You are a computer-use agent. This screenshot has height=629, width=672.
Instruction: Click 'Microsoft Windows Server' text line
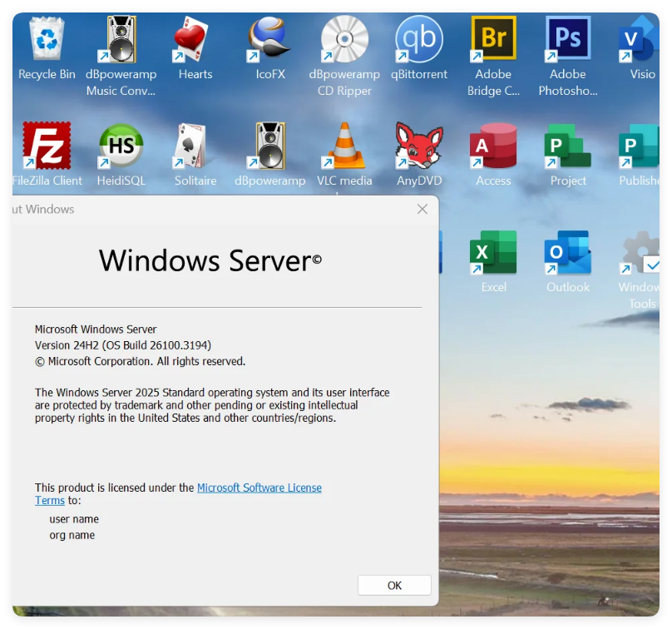click(x=96, y=329)
